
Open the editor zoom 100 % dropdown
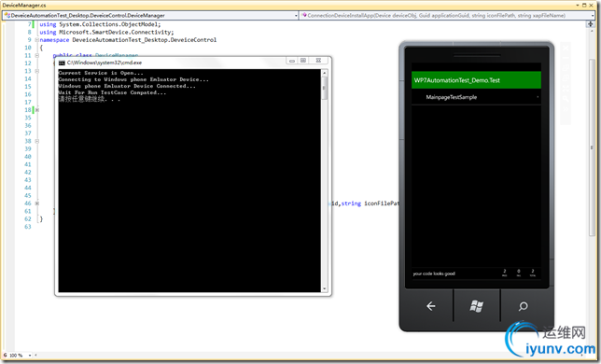(x=30, y=356)
